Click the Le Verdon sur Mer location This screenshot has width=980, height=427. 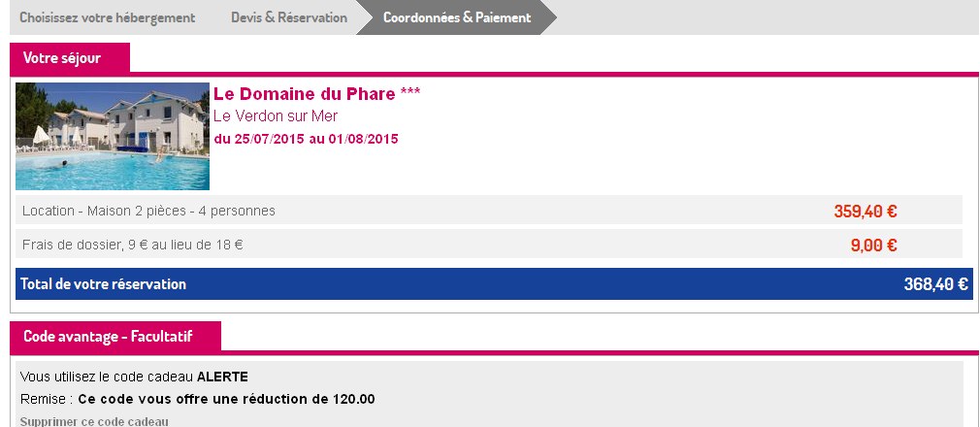275,115
